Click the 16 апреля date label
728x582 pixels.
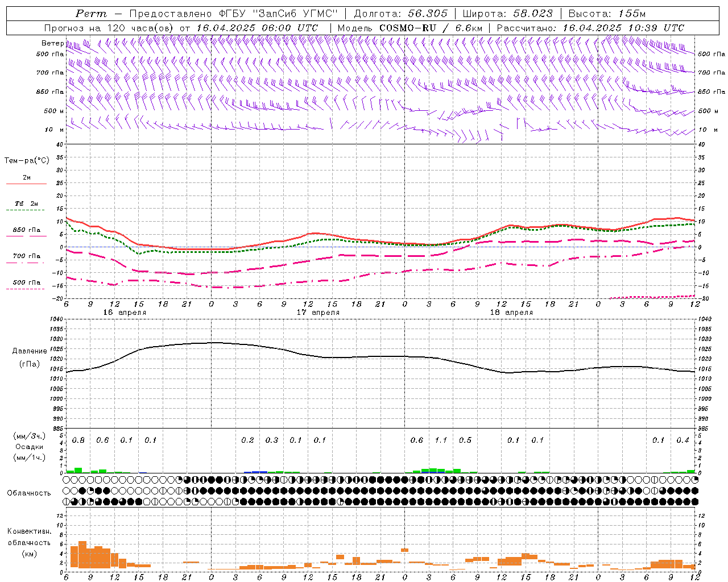point(125,313)
